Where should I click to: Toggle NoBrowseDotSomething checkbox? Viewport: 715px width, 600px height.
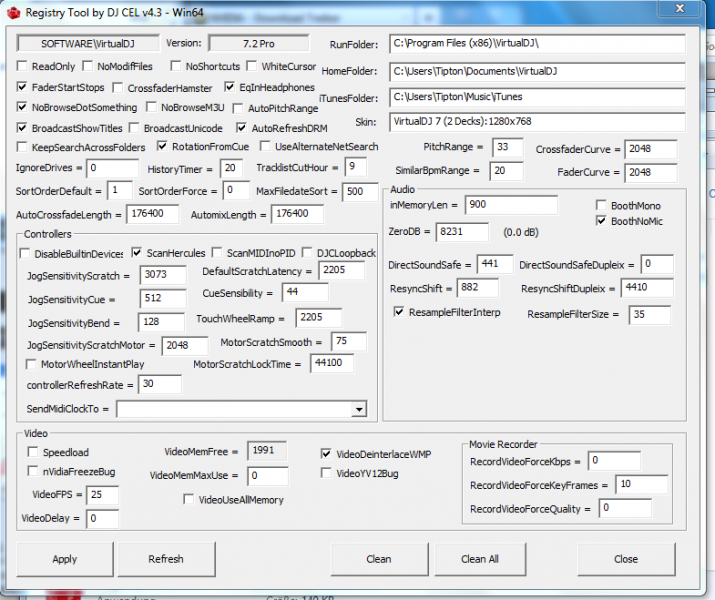pos(21,107)
